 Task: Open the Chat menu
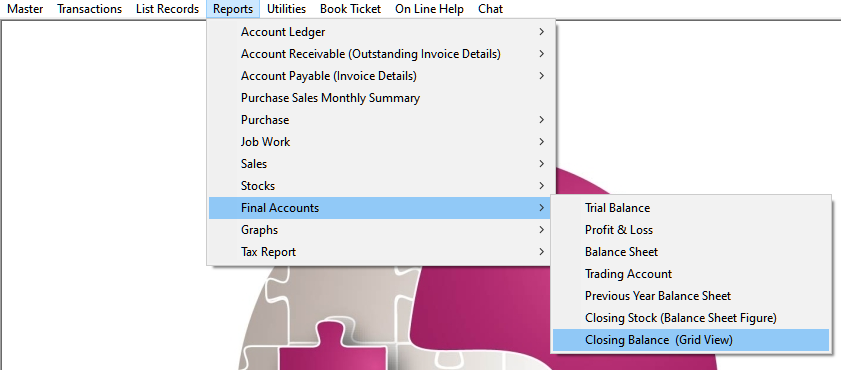pos(491,9)
